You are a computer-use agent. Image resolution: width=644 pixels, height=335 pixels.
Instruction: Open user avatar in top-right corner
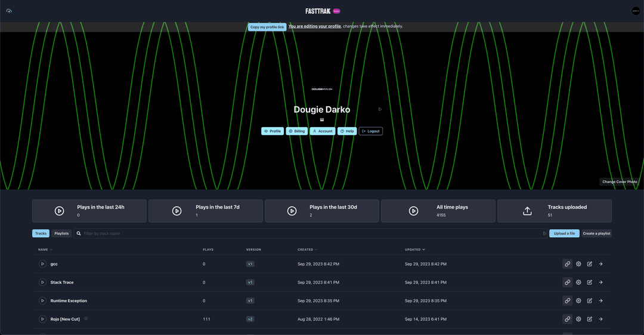coord(636,11)
